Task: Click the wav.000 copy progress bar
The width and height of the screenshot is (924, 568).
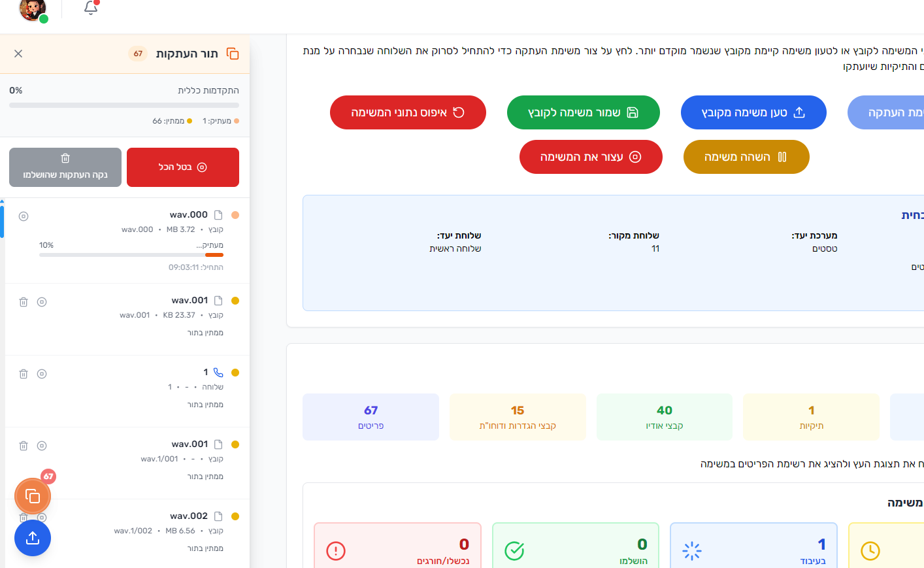Action: pos(131,255)
